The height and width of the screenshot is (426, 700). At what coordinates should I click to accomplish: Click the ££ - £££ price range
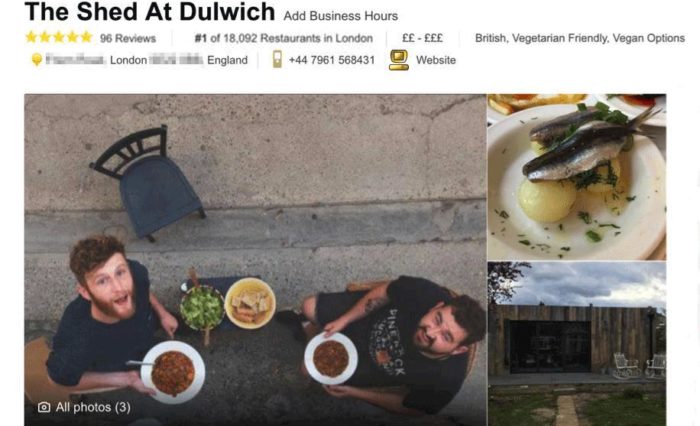pos(422,38)
